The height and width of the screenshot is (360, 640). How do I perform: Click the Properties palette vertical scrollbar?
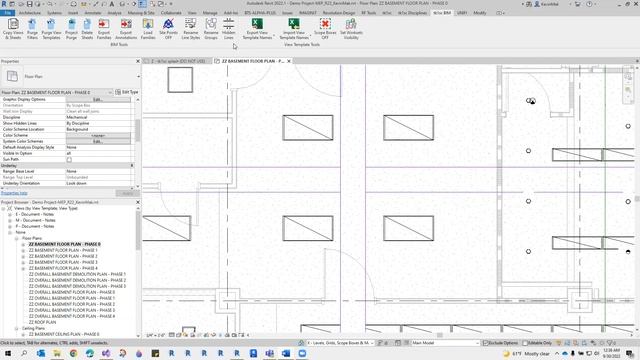138,130
